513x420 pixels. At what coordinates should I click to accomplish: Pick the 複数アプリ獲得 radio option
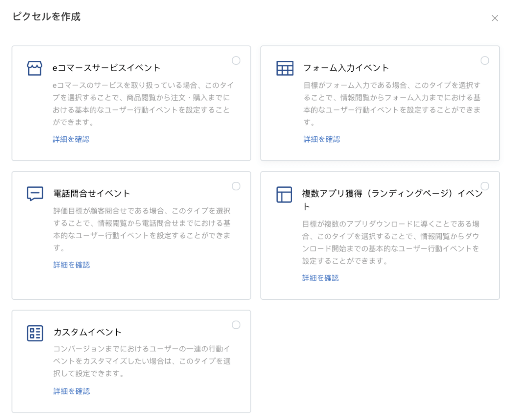(x=485, y=186)
